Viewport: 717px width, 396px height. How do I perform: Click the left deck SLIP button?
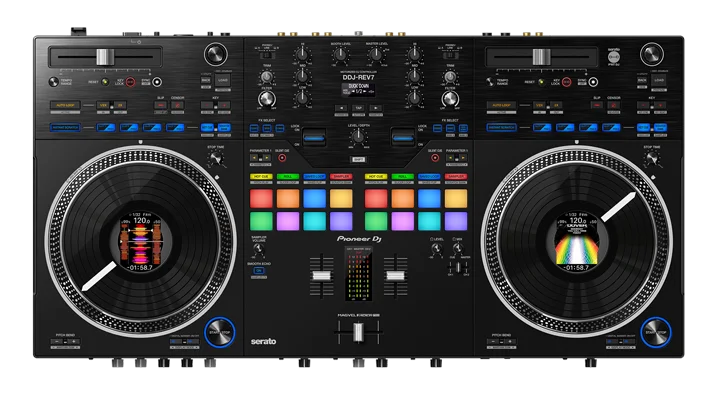[x=161, y=105]
